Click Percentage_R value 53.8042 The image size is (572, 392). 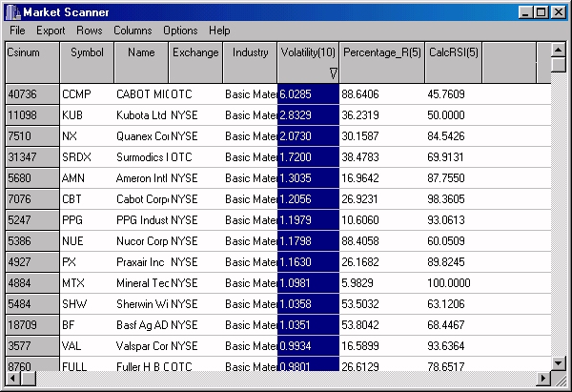point(382,325)
